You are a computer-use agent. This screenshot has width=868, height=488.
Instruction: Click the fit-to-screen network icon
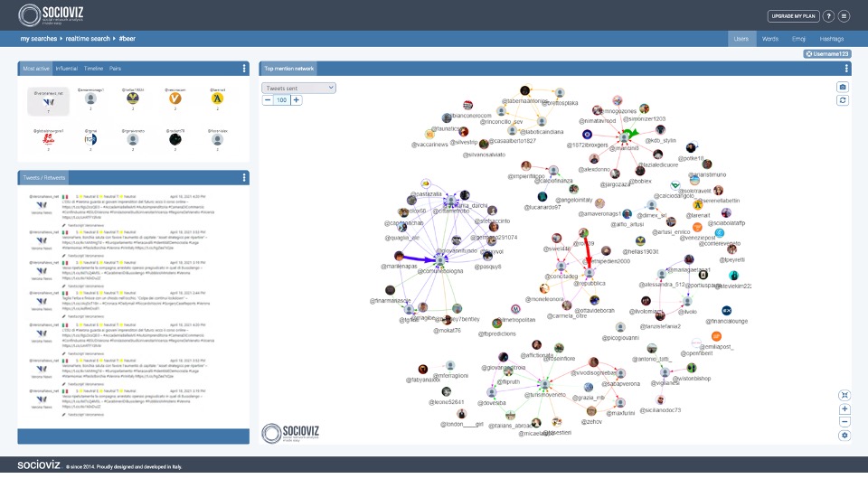(844, 395)
